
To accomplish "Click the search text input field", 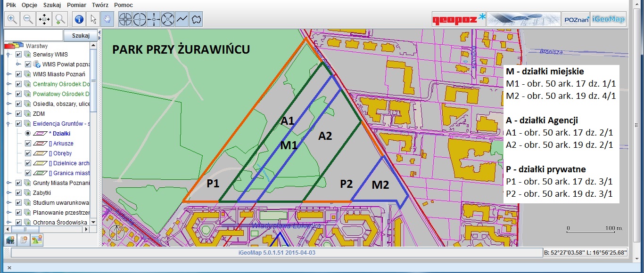I will [33, 36].
